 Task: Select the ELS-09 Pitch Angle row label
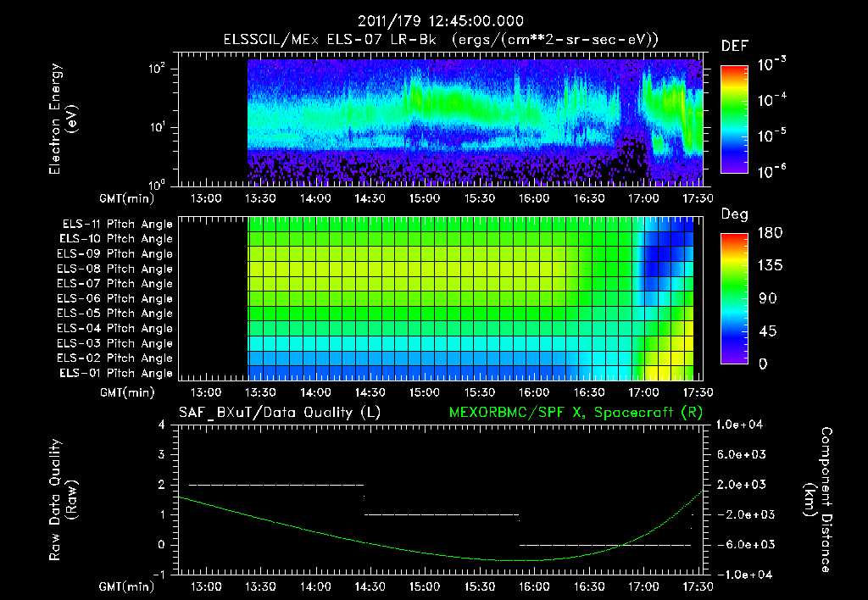point(115,254)
